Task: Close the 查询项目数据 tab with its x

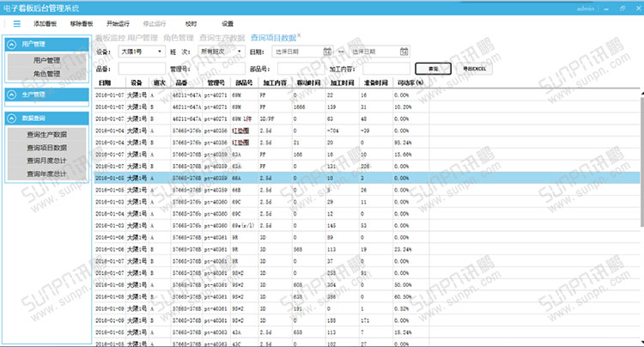Action: (299, 36)
